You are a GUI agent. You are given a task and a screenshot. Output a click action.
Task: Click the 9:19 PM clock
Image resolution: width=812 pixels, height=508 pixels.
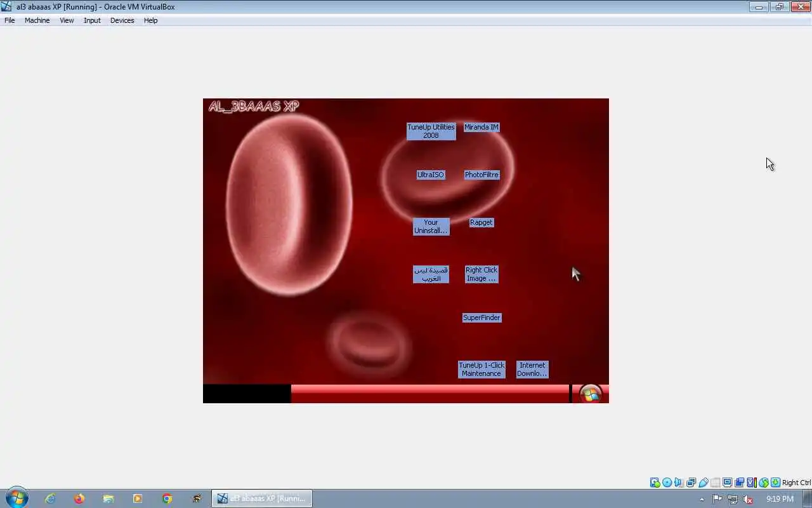pos(780,499)
